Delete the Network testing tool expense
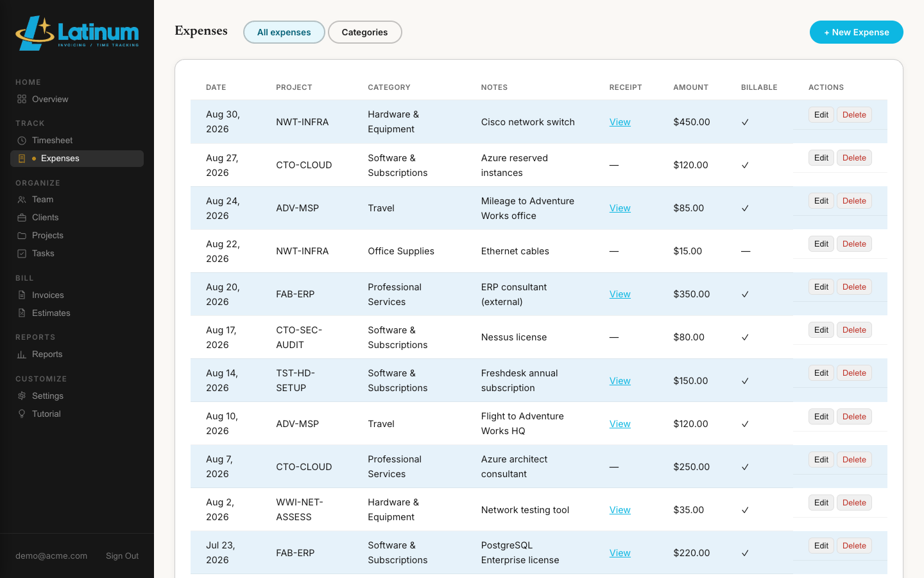 [854, 503]
